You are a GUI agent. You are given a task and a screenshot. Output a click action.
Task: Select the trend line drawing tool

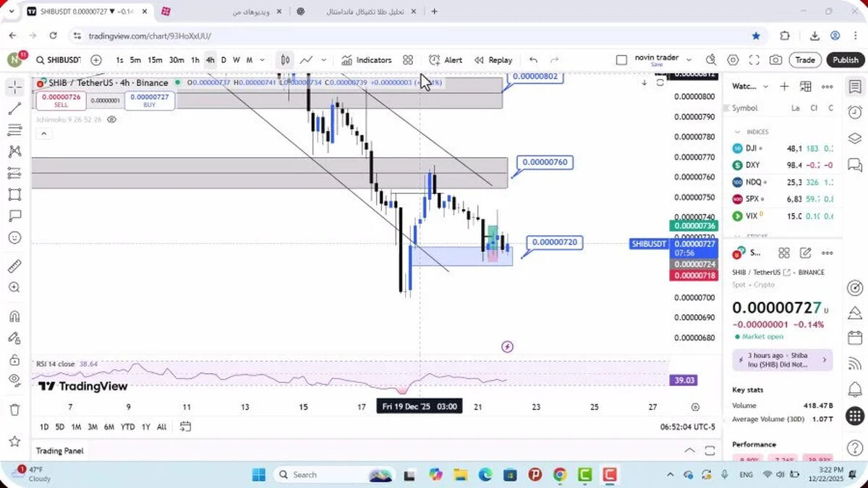[14, 109]
